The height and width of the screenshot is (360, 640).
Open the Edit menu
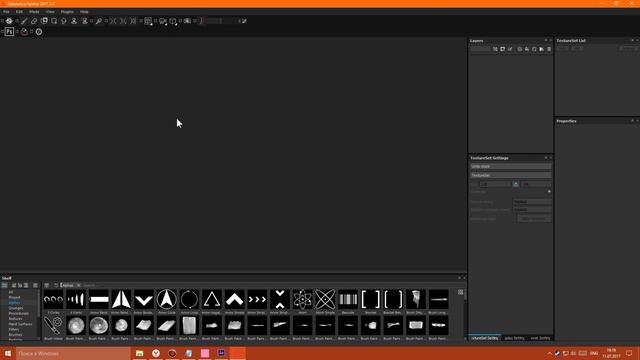point(19,12)
